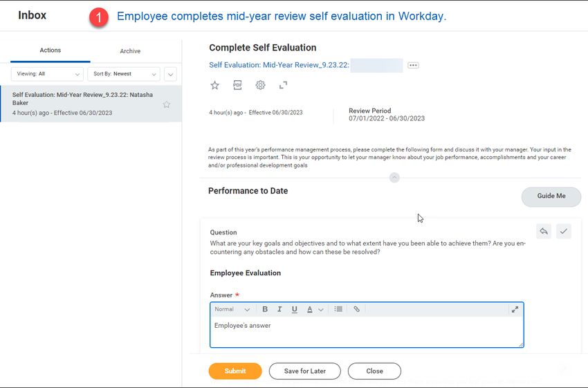Insert a bulleted list in the answer

(338, 309)
